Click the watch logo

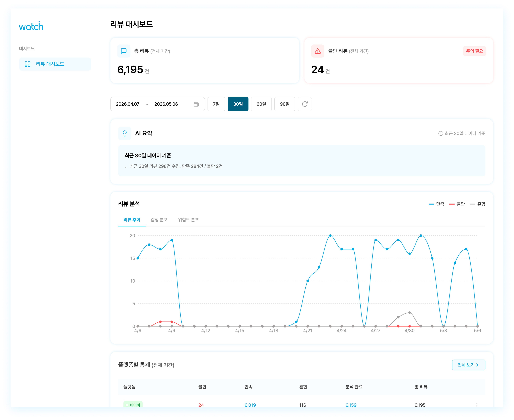click(x=31, y=26)
